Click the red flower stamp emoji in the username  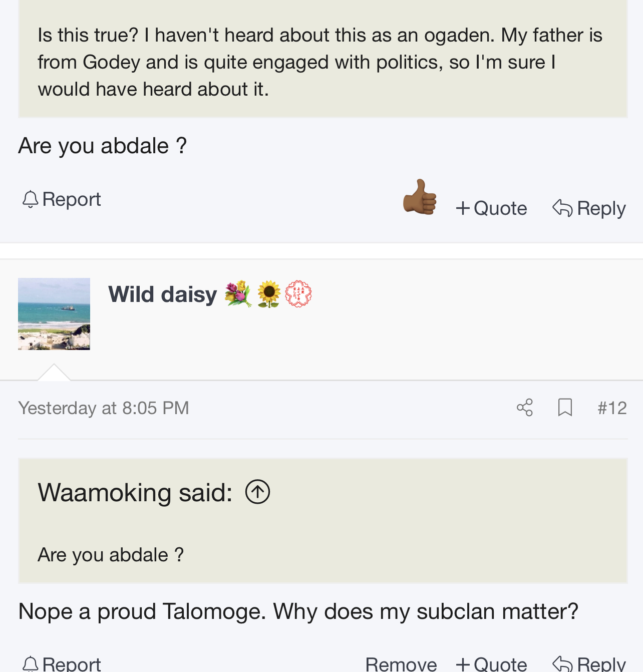(298, 294)
